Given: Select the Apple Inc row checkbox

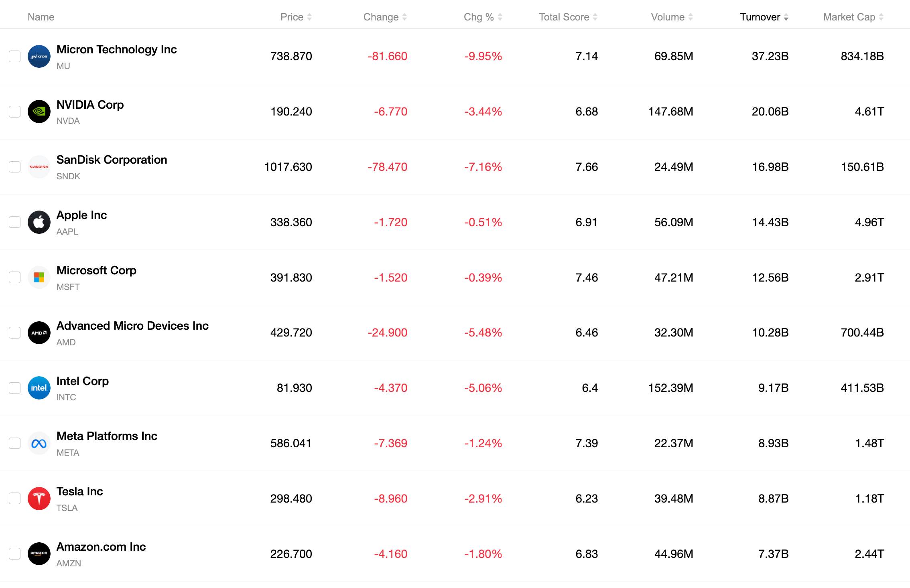Looking at the screenshot, I should pyautogui.click(x=15, y=222).
